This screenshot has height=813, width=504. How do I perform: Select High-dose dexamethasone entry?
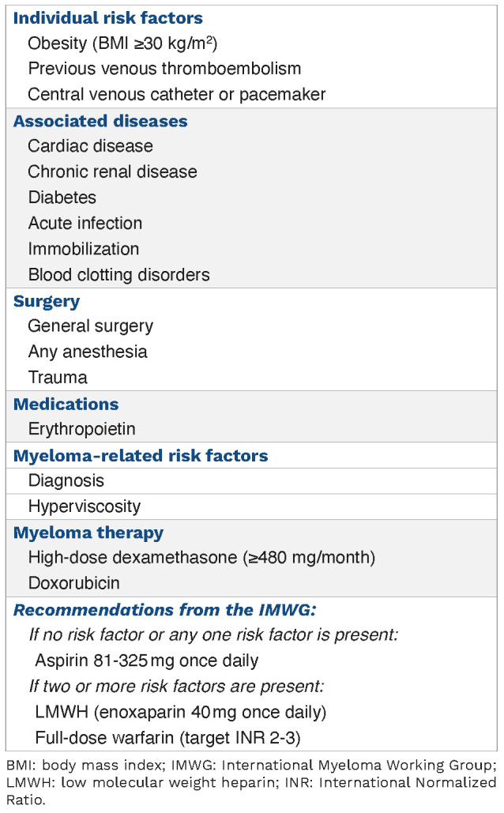(201, 558)
